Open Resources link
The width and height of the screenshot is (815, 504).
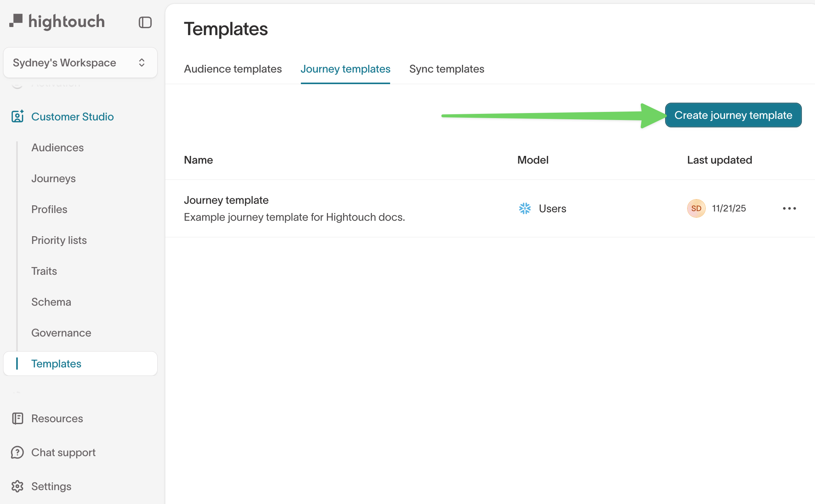click(x=57, y=418)
